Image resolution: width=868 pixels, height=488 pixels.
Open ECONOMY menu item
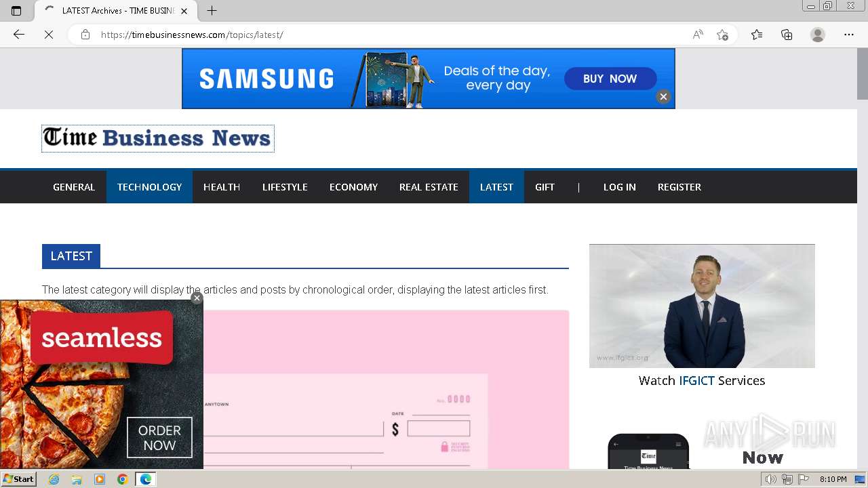pyautogui.click(x=353, y=187)
